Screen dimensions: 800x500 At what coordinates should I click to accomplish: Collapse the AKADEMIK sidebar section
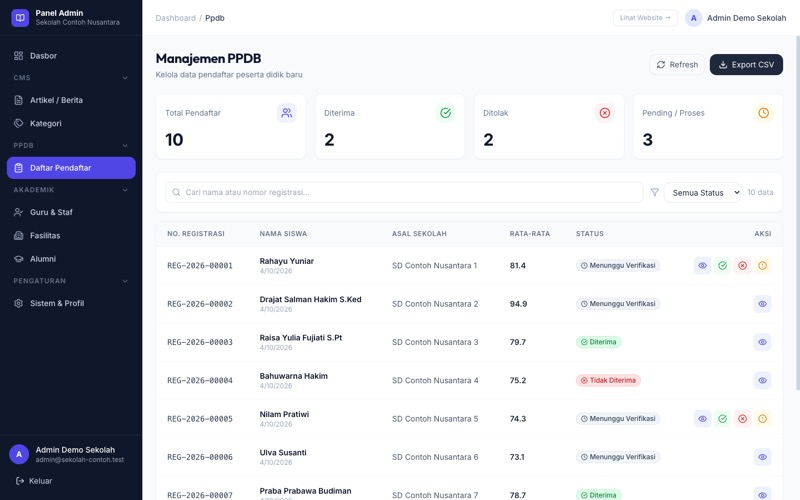pos(125,190)
